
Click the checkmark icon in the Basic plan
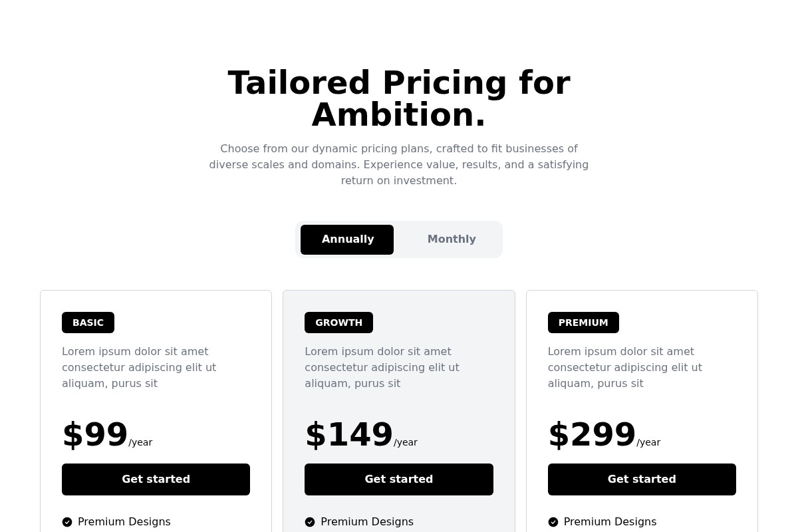click(x=67, y=522)
